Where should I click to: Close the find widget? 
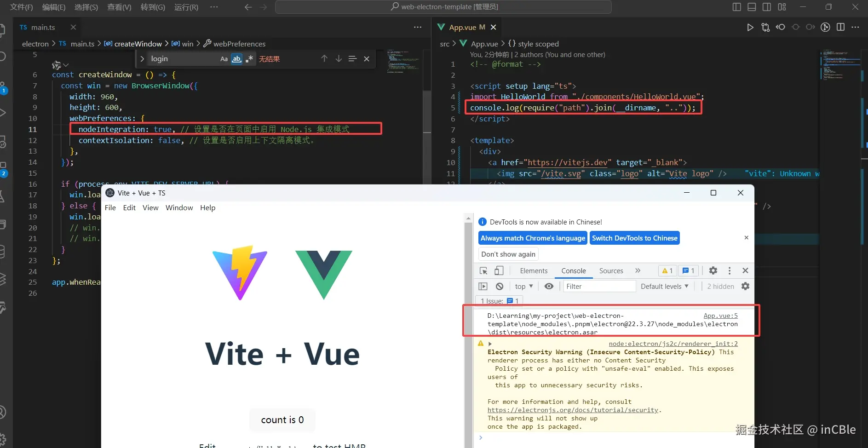[x=367, y=59]
